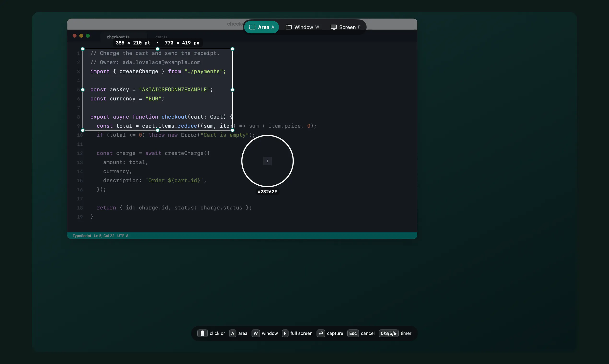This screenshot has height=364, width=609.
Task: Click the green zoom dot of editor window
Action: pos(88,36)
